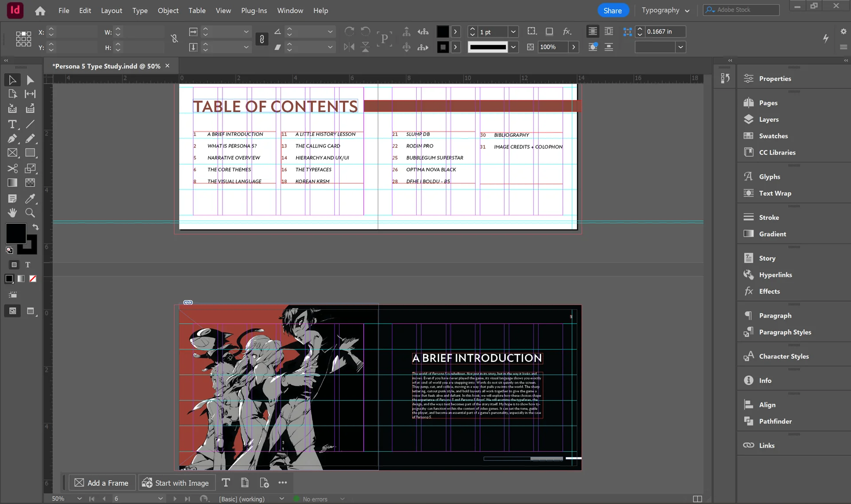Choose the Eyedropper tool

(30, 198)
